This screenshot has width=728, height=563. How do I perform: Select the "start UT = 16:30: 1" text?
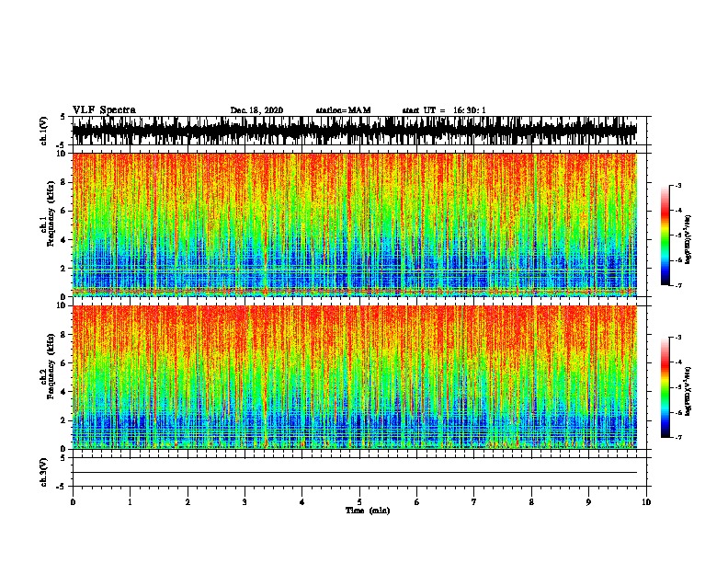pos(444,110)
